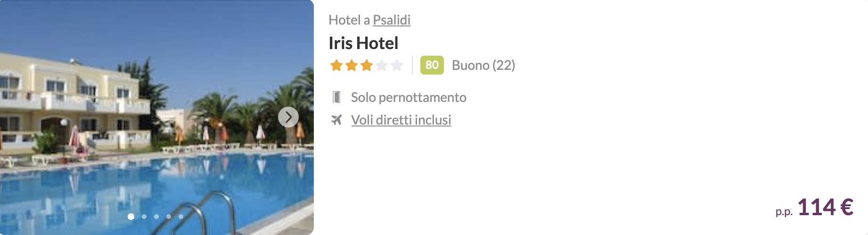Select the fifth carousel dot indicator
This screenshot has width=868, height=235.
point(181,217)
